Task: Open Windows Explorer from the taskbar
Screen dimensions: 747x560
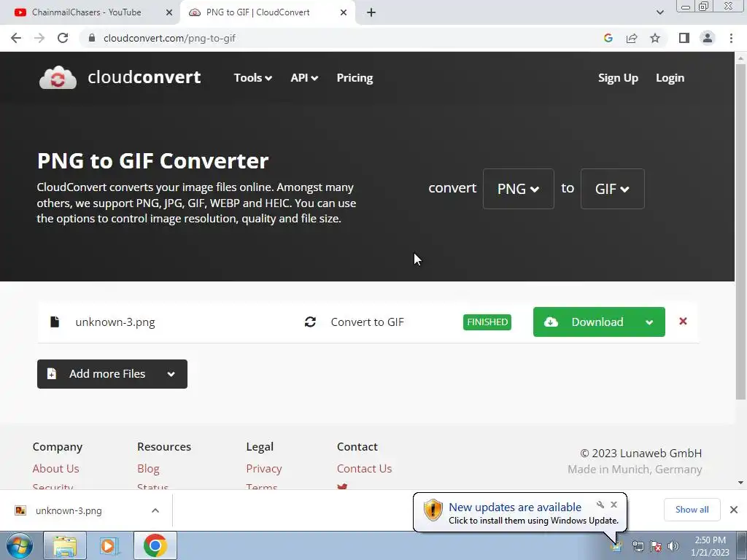Action: [65, 545]
